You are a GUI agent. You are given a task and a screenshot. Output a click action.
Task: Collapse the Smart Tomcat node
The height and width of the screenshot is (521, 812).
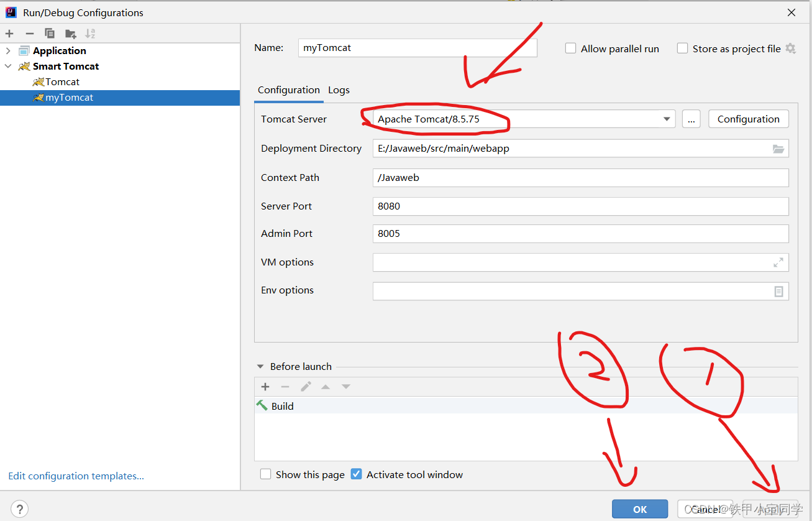pos(8,66)
